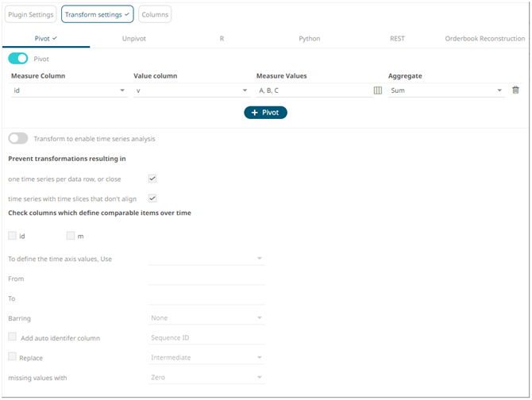Screen dimensions: 532x400
Task: Add a new pivot with + Pivot button
Action: coord(265,113)
